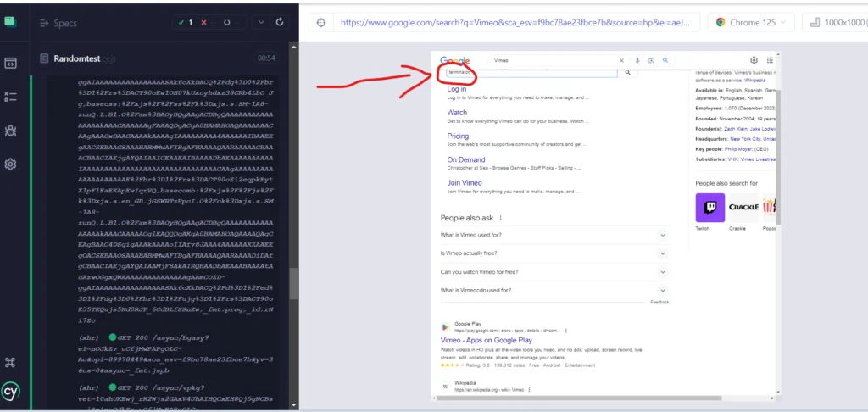Open the auto-scrolling options chevron dropdown
The width and height of the screenshot is (868, 412).
(261, 22)
